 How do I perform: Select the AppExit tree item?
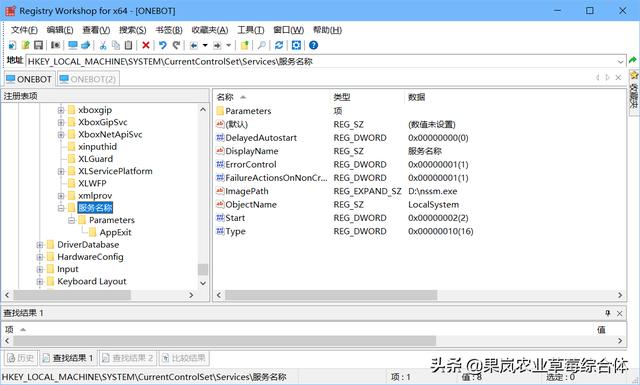coord(115,232)
